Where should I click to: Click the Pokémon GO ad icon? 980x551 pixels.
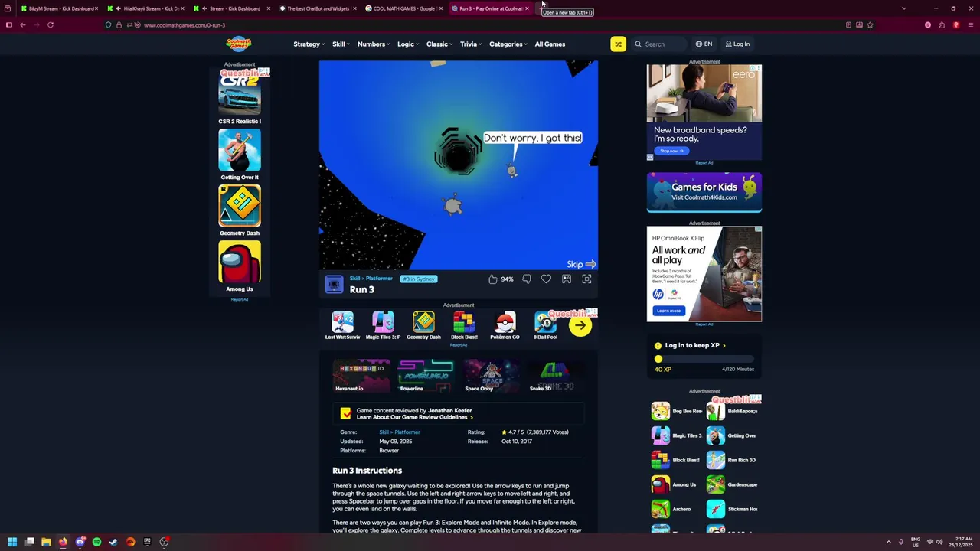[x=505, y=322]
